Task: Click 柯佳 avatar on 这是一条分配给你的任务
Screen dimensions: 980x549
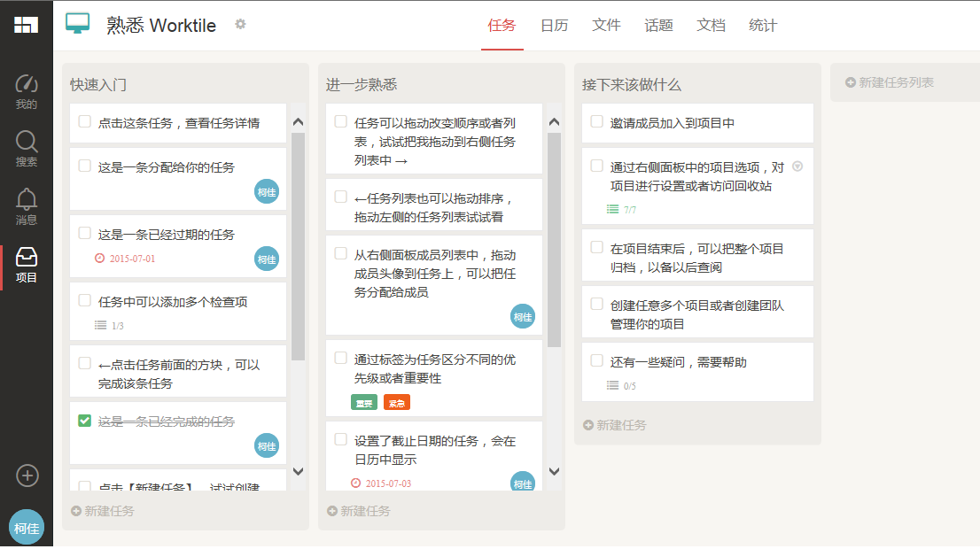Action: [x=267, y=192]
